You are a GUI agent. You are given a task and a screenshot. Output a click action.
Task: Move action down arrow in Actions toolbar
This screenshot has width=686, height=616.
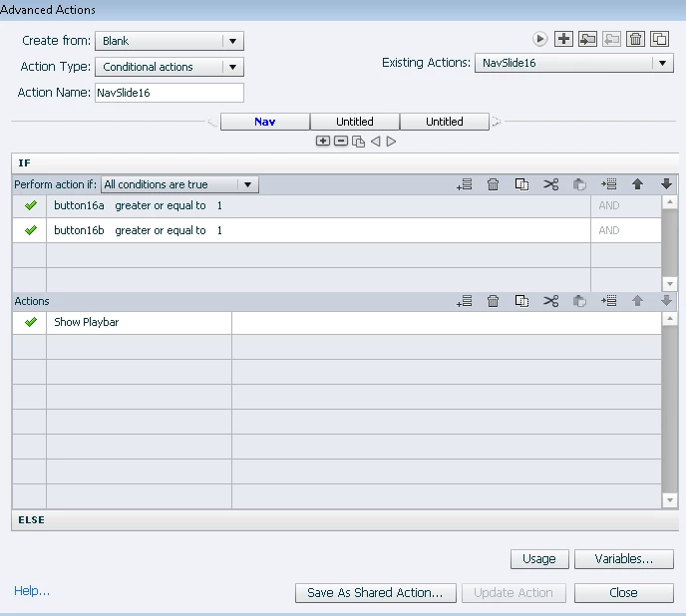tap(666, 301)
